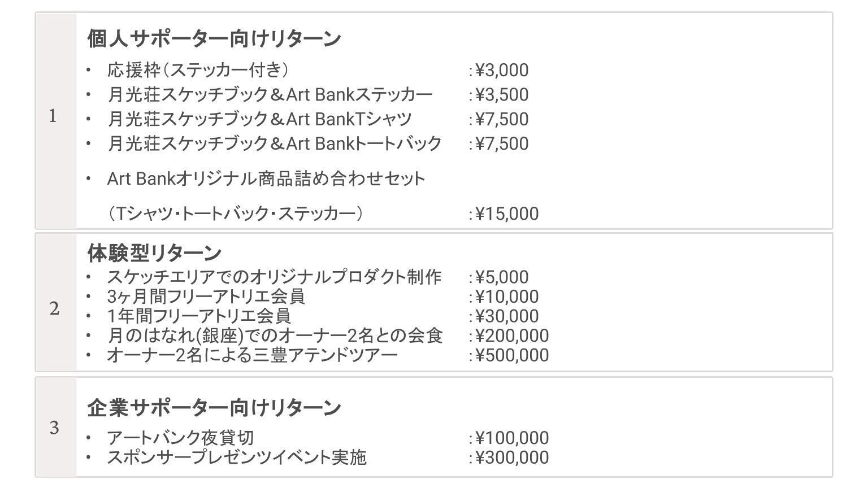Select the アートバンク夜貸切 item
868x488 pixels.
180,438
